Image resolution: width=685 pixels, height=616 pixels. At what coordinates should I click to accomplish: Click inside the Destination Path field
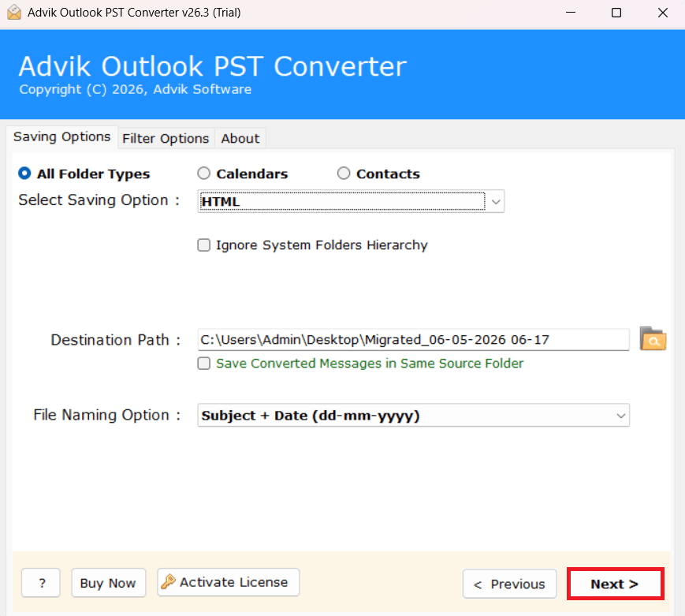click(413, 340)
